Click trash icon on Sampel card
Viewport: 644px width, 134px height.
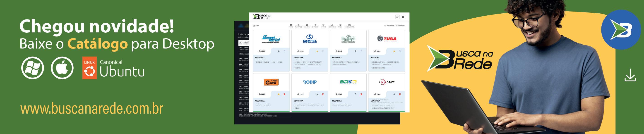click(x=323, y=51)
